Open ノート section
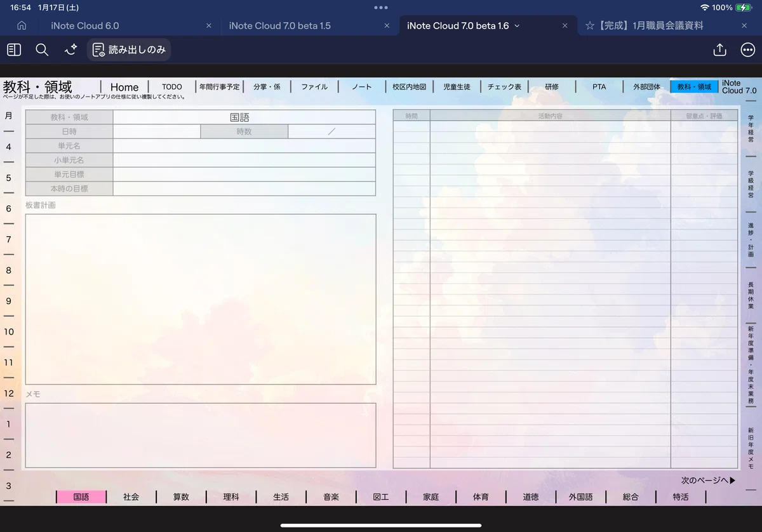This screenshot has height=532, width=762. [x=362, y=87]
